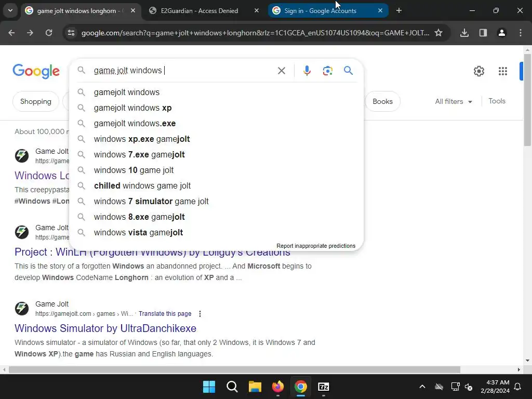The height and width of the screenshot is (399, 532).
Task: Show hidden system tray icons
Action: click(x=422, y=387)
